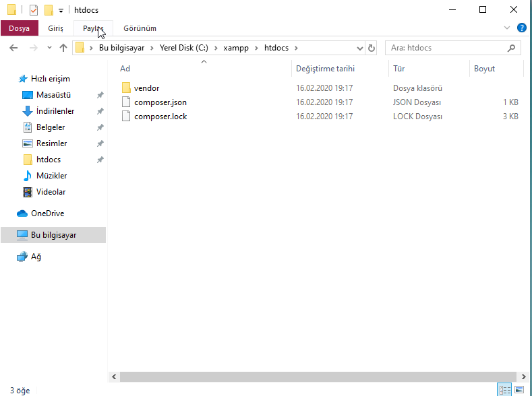The width and height of the screenshot is (532, 396).
Task: Switch to large thumbnails view icon
Action: click(519, 390)
